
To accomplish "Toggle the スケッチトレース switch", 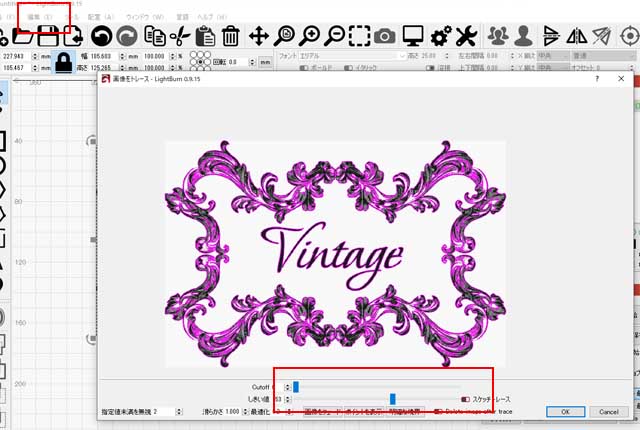I will [x=465, y=399].
